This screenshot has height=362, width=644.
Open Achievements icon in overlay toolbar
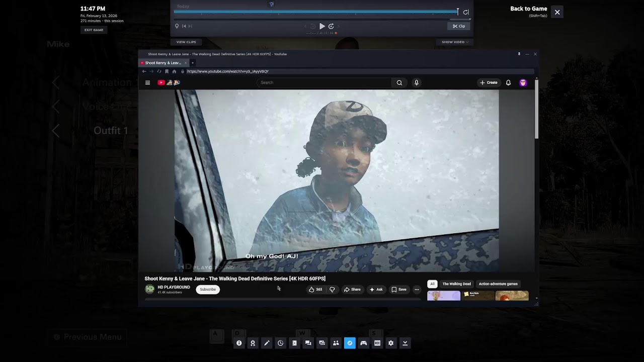coord(253,343)
